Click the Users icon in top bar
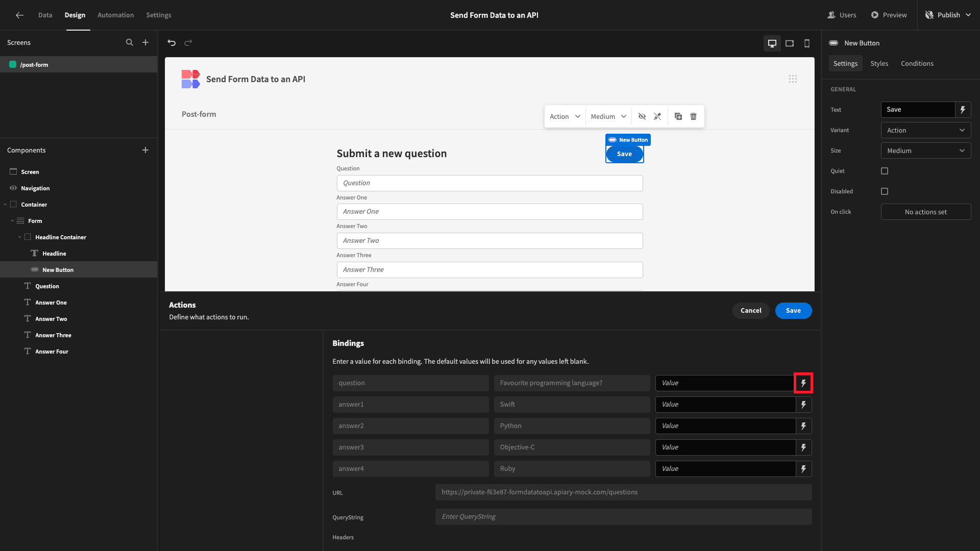The height and width of the screenshot is (551, 980). pos(831,15)
